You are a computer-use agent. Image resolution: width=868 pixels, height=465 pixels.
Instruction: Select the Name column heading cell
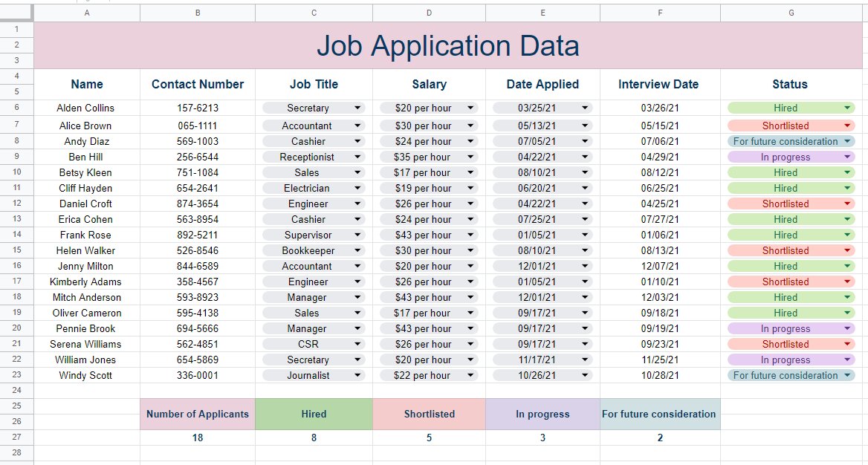point(87,84)
